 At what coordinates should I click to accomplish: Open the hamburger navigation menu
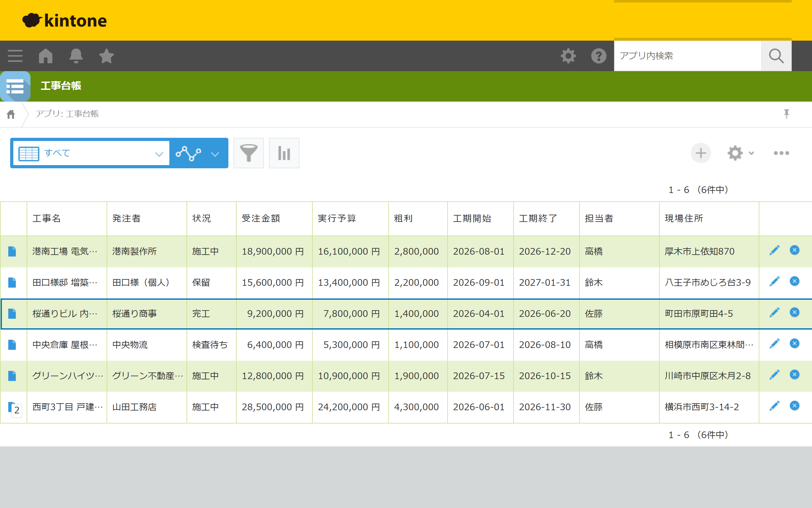click(x=15, y=56)
